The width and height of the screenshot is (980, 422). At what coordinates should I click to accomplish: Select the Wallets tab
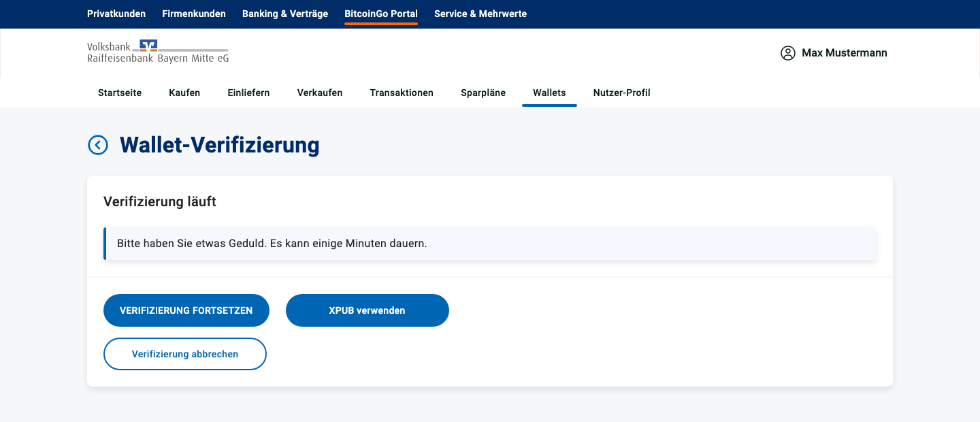coord(549,93)
